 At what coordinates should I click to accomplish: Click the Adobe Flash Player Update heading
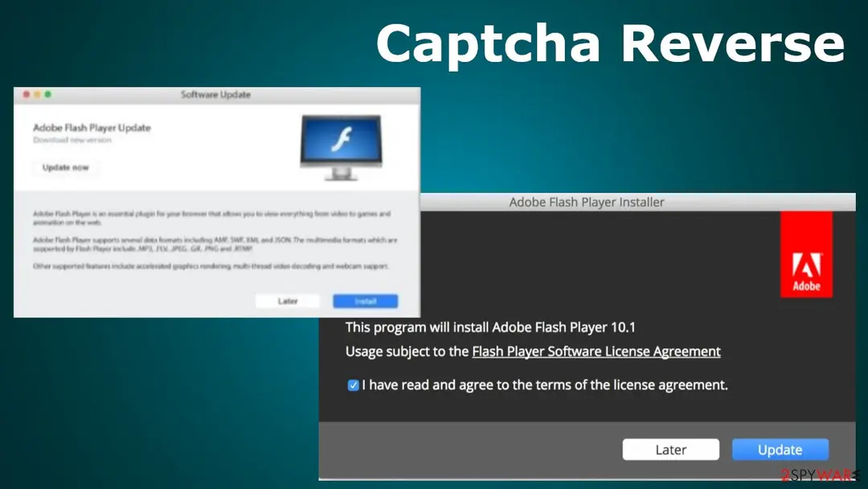click(x=92, y=127)
